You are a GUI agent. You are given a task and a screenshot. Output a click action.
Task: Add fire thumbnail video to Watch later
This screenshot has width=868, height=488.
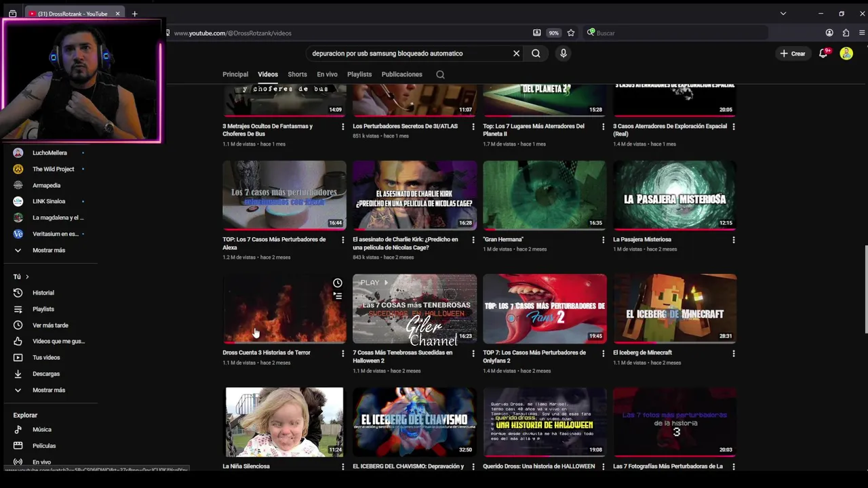337,283
